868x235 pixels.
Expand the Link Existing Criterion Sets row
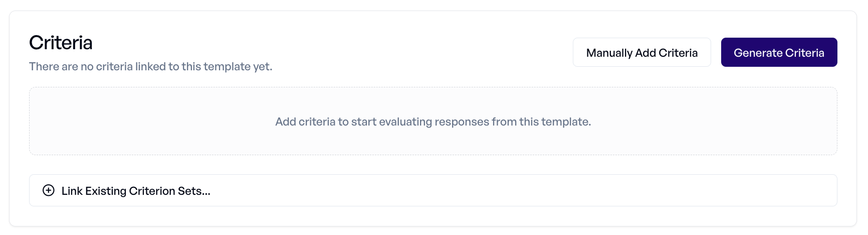(433, 190)
